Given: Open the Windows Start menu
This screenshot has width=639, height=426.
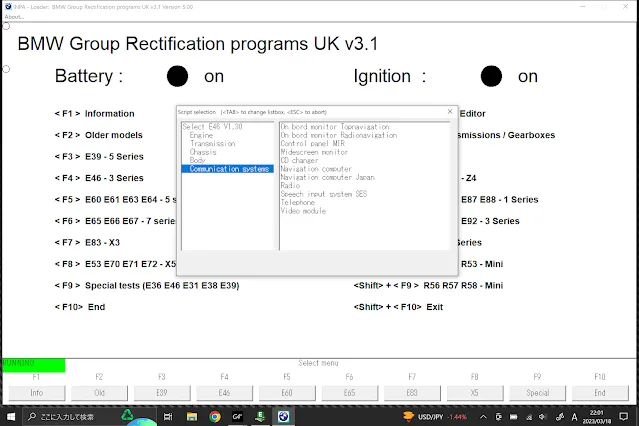Looking at the screenshot, I should [11, 416].
